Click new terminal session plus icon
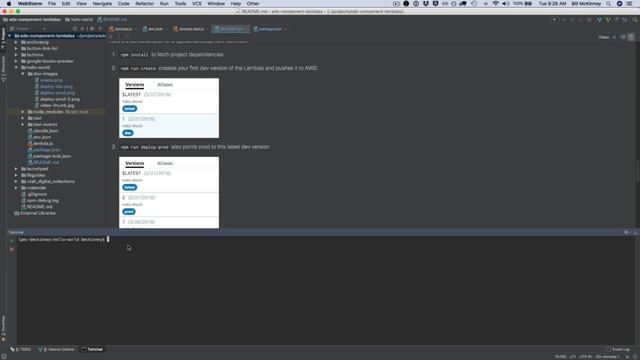Image resolution: width=640 pixels, height=360 pixels. [11, 240]
